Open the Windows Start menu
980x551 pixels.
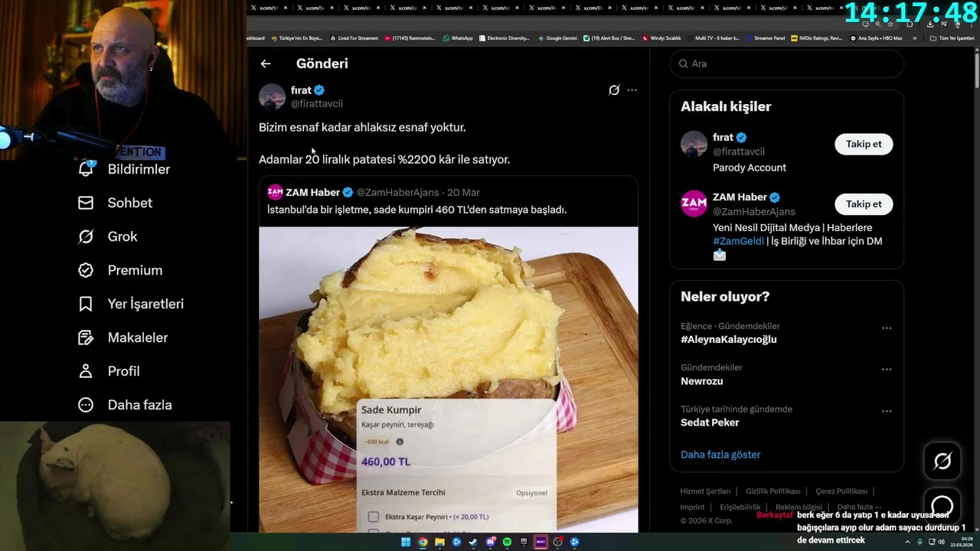pyautogui.click(x=406, y=542)
